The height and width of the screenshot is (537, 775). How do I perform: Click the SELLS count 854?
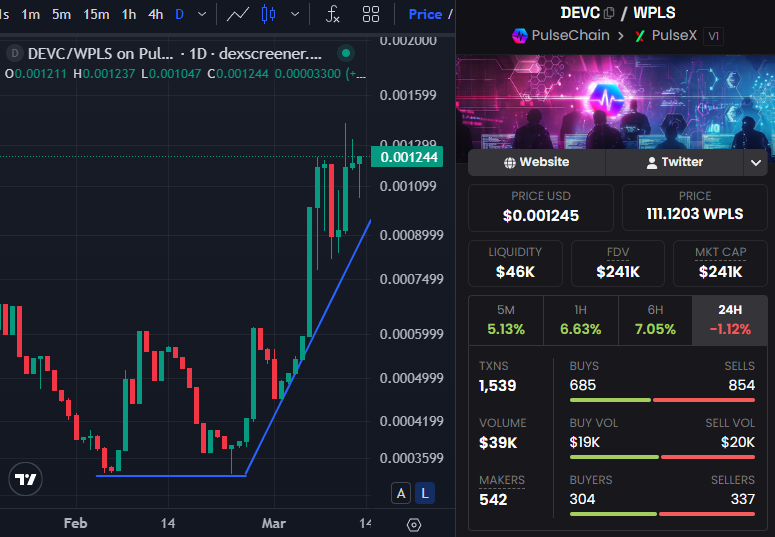coord(741,385)
